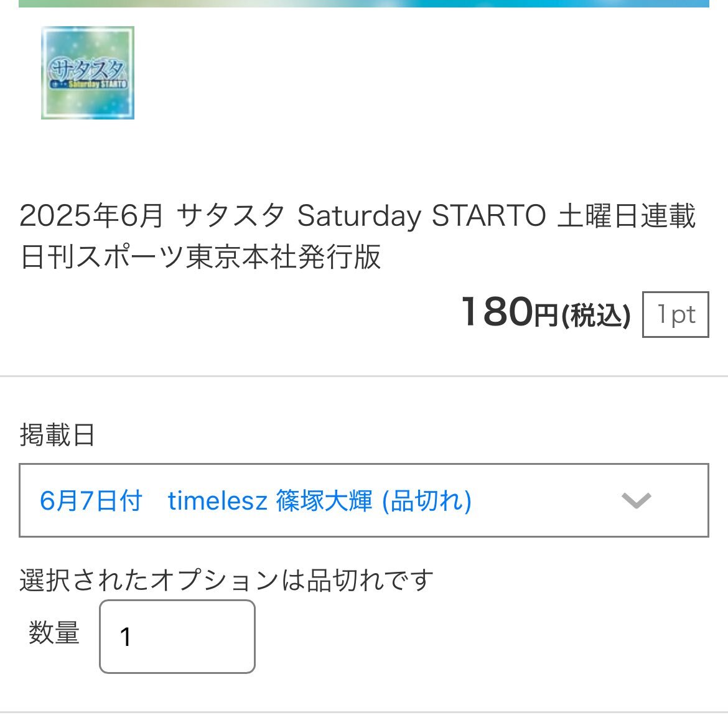Click the number 1 in quantity box

[125, 637]
